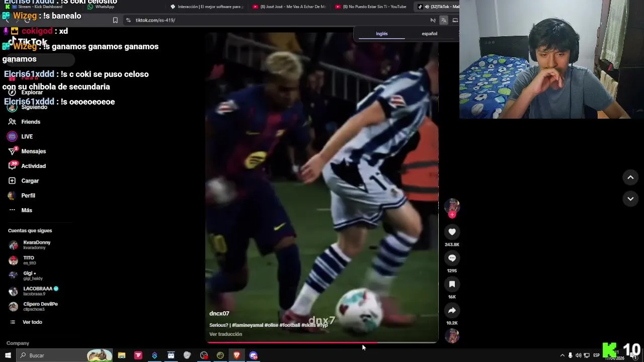
Task: Open the comments bubble showing 1295
Action: pyautogui.click(x=452, y=258)
